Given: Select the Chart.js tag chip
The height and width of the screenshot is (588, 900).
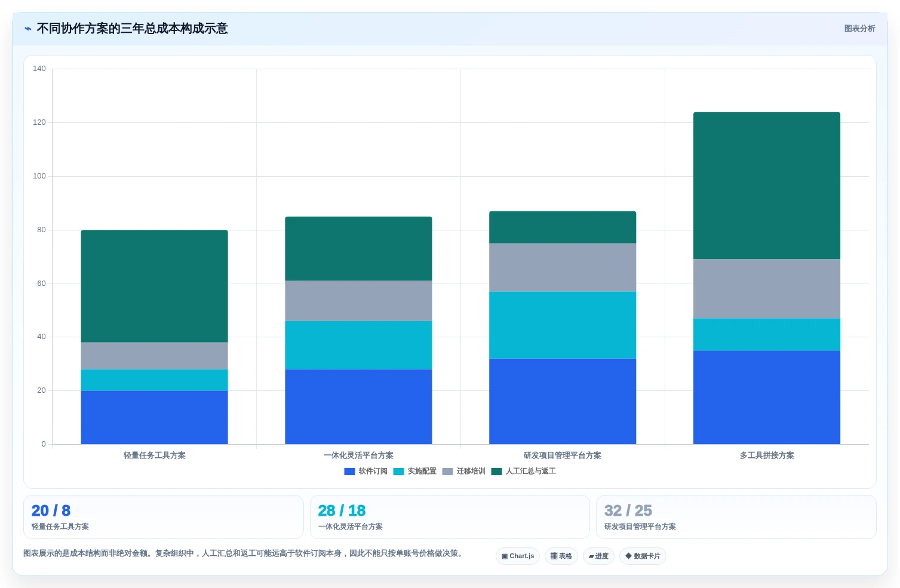Looking at the screenshot, I should tap(518, 556).
